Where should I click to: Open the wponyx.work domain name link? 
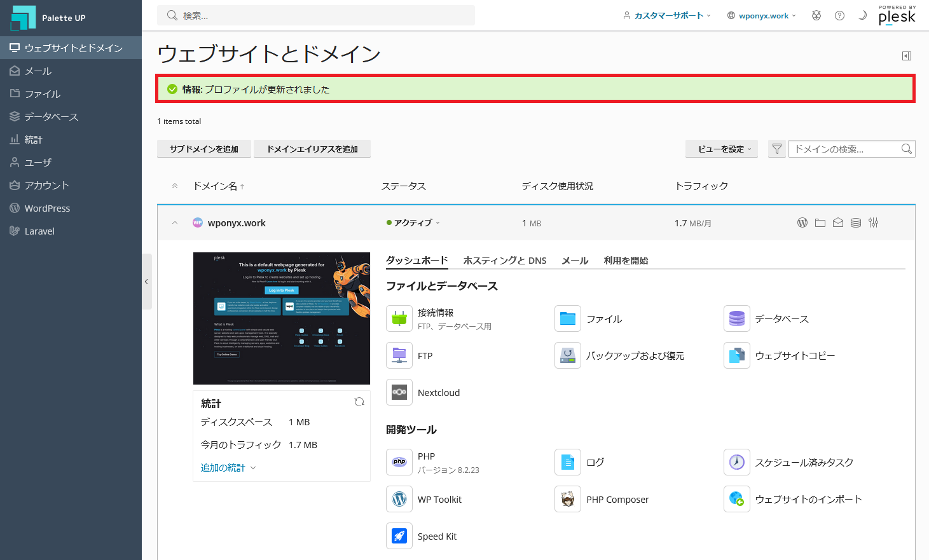(237, 222)
